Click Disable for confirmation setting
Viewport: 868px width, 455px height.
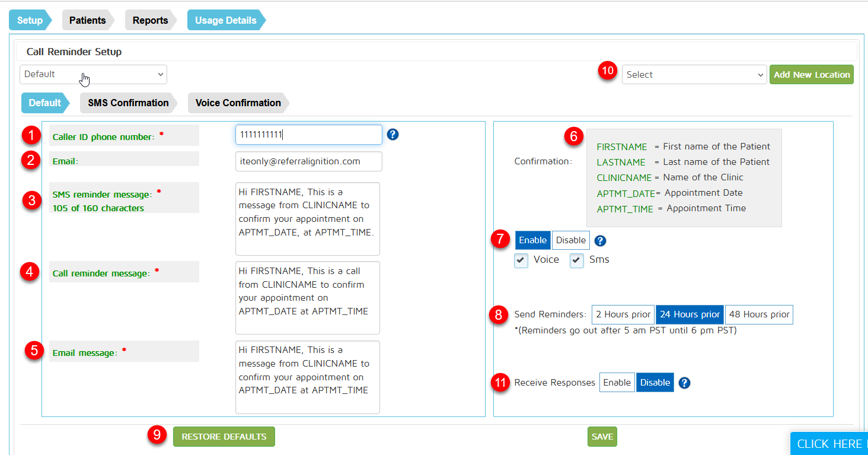tap(571, 240)
